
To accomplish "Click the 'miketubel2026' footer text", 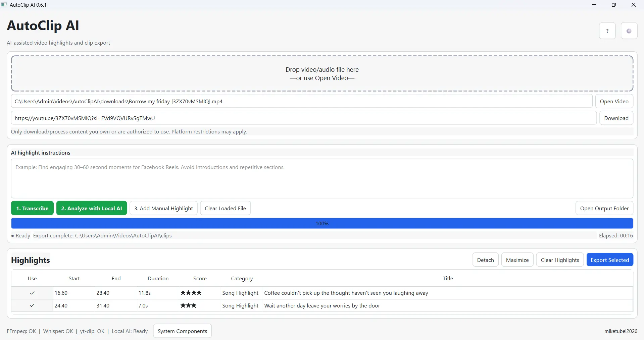I will [621, 331].
